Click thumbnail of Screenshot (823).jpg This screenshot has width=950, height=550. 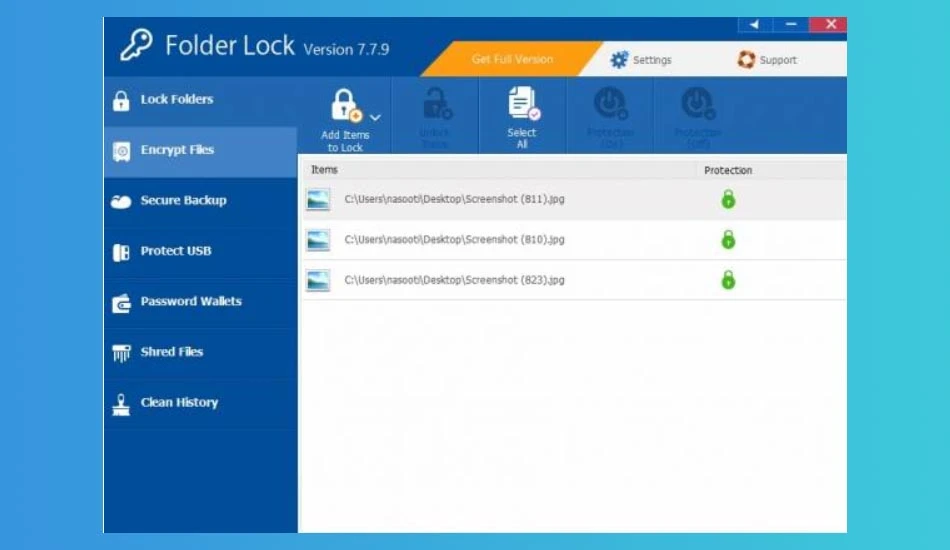[x=318, y=281]
